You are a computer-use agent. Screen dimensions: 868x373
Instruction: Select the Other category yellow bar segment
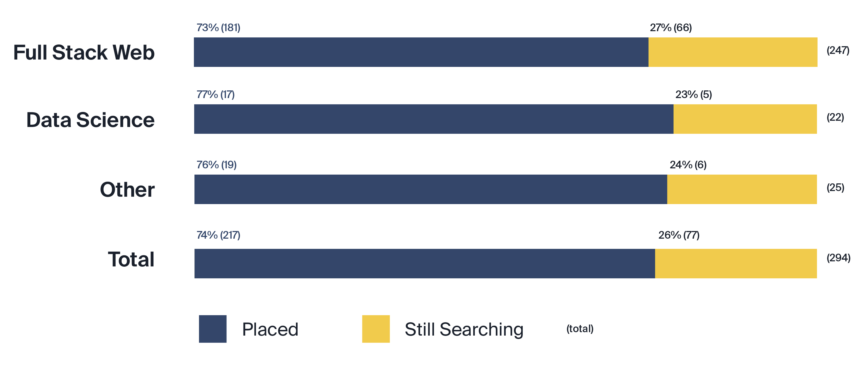coord(742,189)
